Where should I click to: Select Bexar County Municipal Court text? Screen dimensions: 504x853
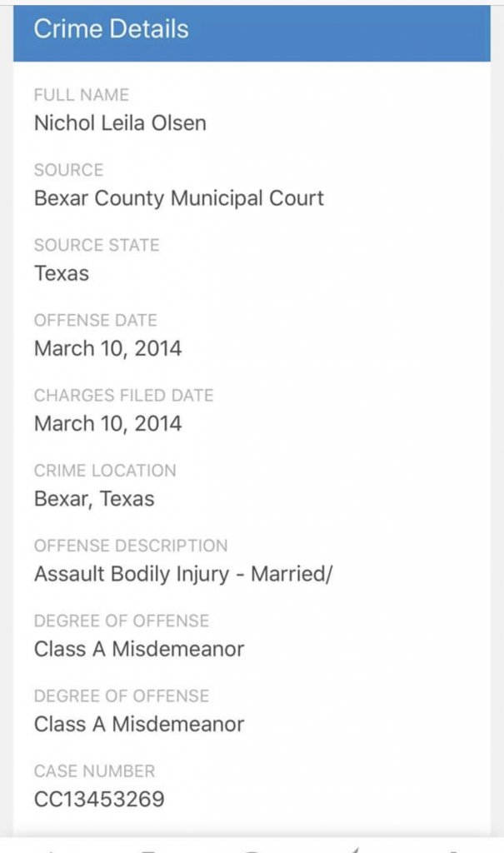[179, 198]
